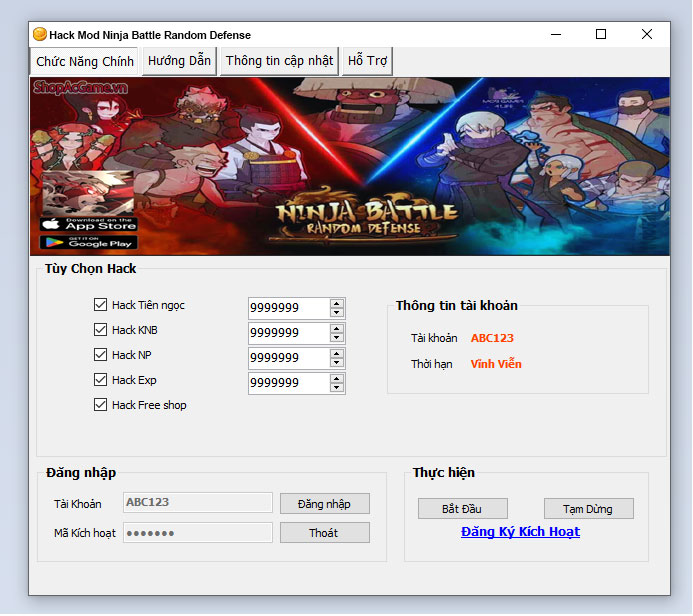The width and height of the screenshot is (693, 616).
Task: Click the orange app icon in title bar
Action: point(40,34)
